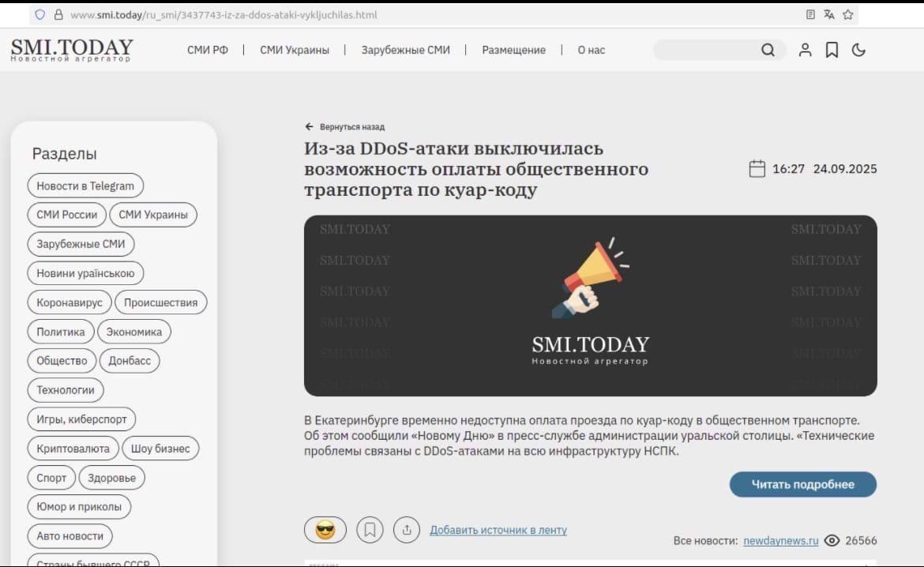The height and width of the screenshot is (567, 924).
Task: Open saved bookmarks via the bookmark icon
Action: coord(832,50)
